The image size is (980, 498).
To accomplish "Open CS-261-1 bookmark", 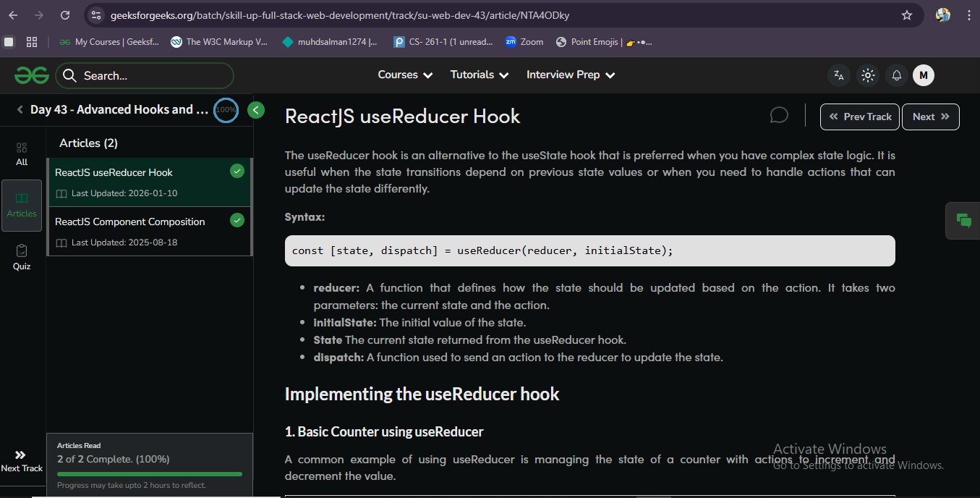I will tap(443, 42).
